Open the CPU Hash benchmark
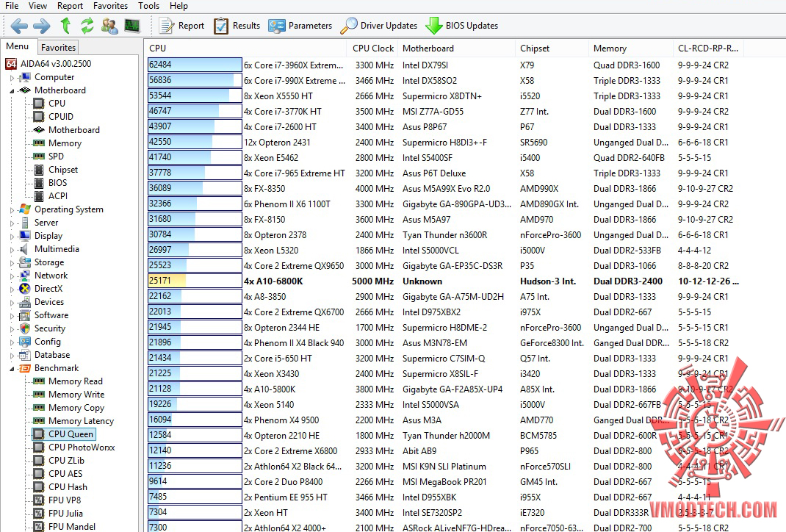The height and width of the screenshot is (532, 786). click(68, 487)
